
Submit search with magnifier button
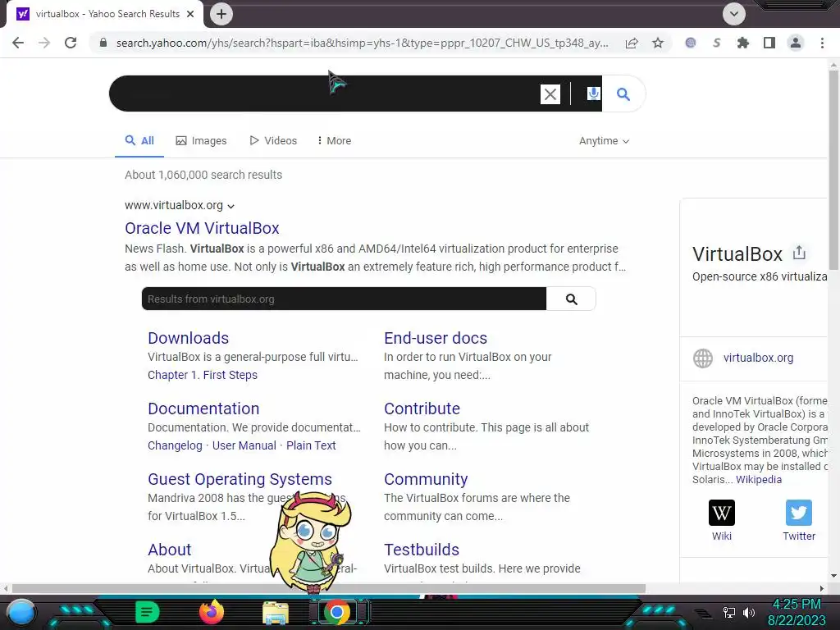coord(623,94)
